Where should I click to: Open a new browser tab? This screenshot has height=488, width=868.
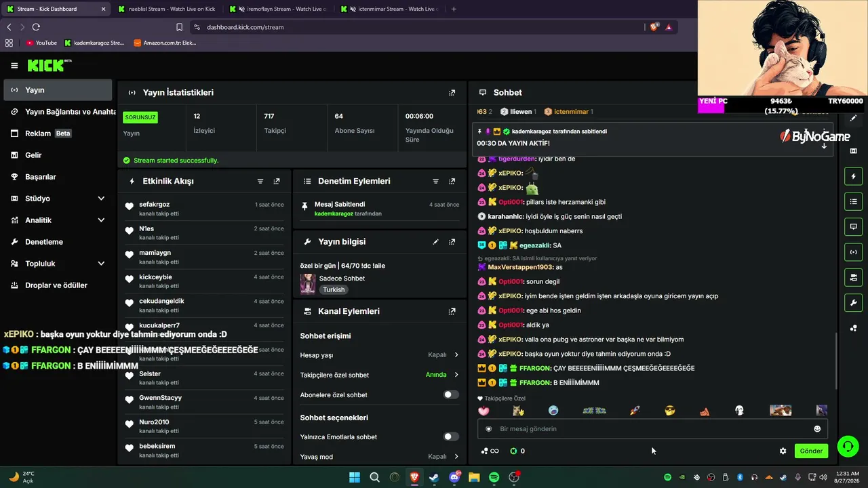click(454, 9)
